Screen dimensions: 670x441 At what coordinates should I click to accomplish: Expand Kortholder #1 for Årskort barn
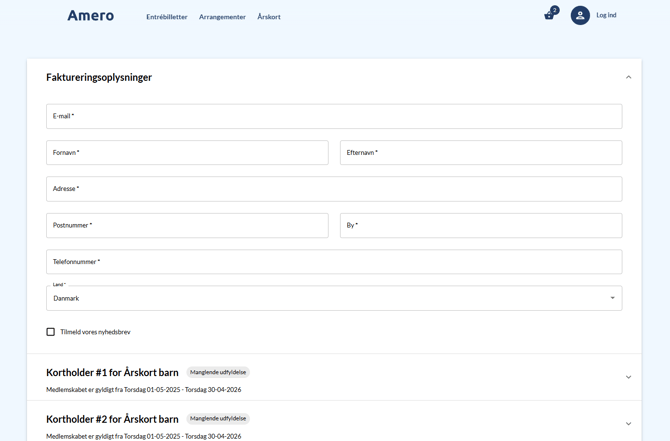[628, 377]
